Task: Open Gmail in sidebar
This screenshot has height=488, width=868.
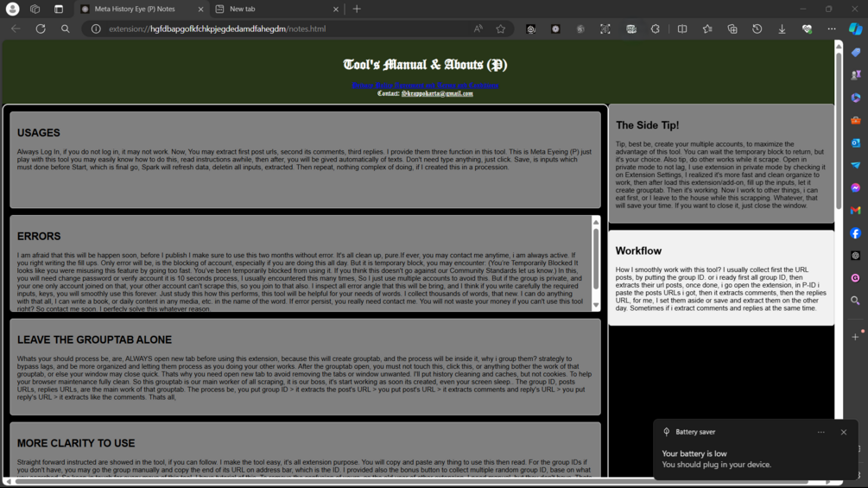Action: [855, 210]
